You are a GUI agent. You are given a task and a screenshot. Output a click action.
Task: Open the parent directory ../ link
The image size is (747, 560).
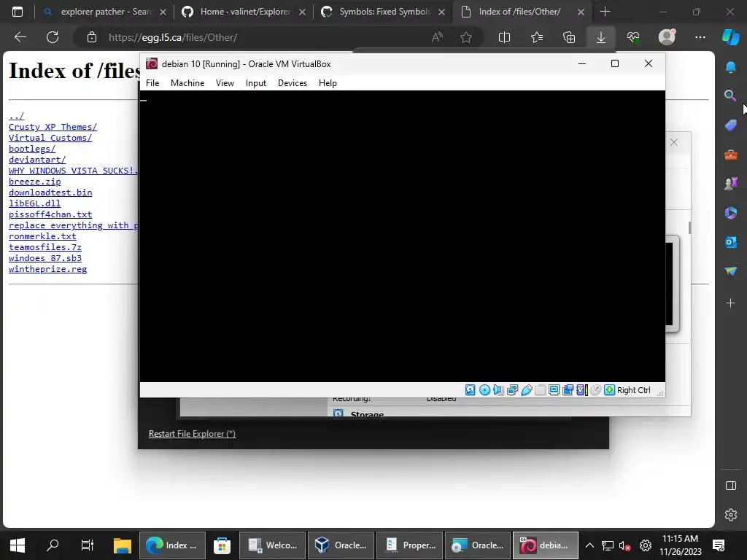(16, 116)
